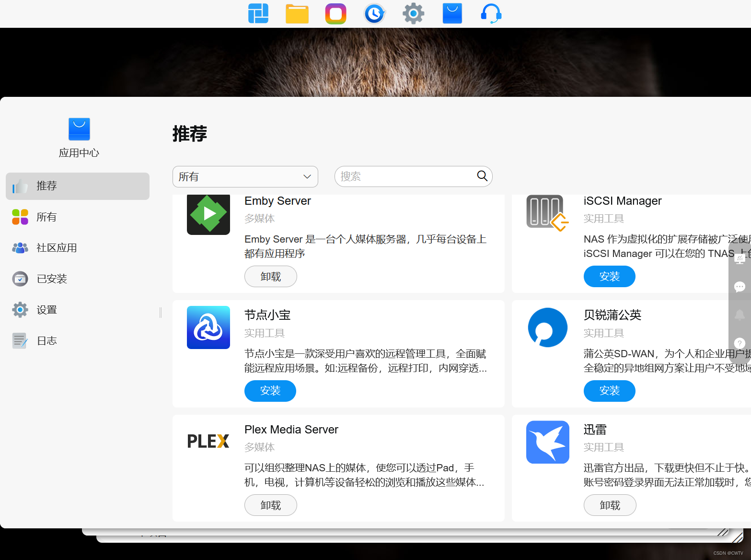Install iSCSI Manager with 安装 button
The height and width of the screenshot is (560, 751).
610,277
